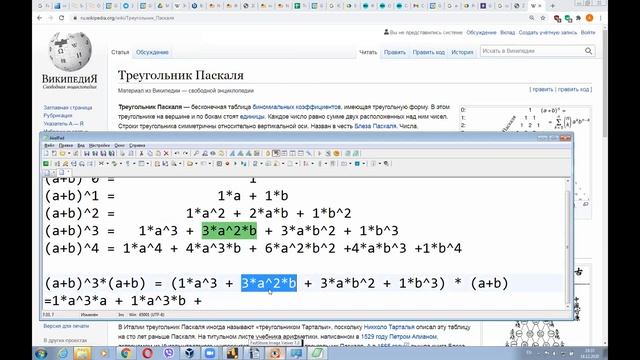Expand dropdown arrow after the X icon in second toolbar
Viewport: 640px width, 360px height.
coord(108,164)
